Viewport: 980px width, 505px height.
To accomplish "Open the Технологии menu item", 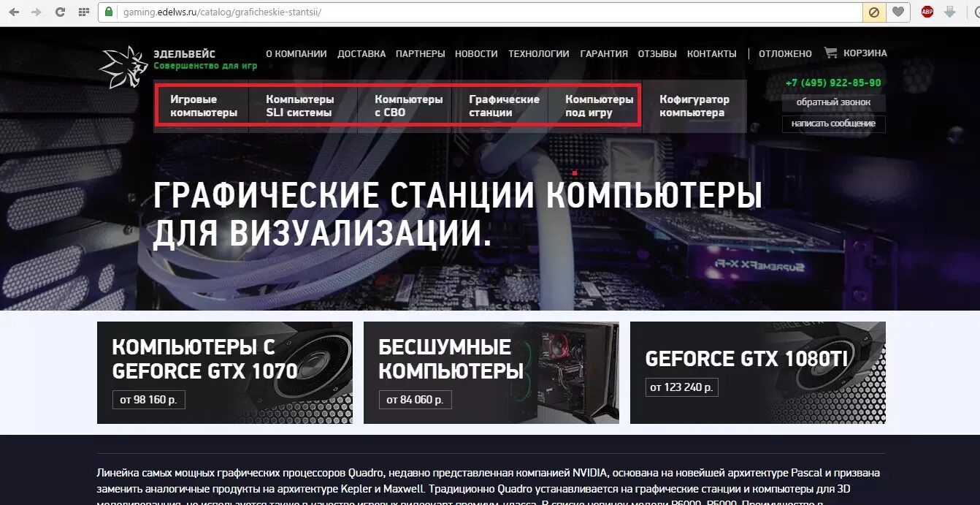I will pyautogui.click(x=539, y=53).
